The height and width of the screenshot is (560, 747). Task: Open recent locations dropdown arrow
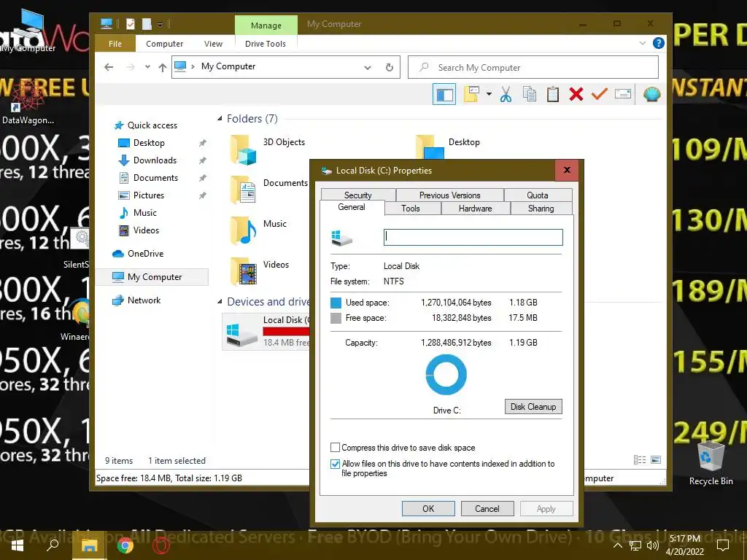[x=147, y=67]
